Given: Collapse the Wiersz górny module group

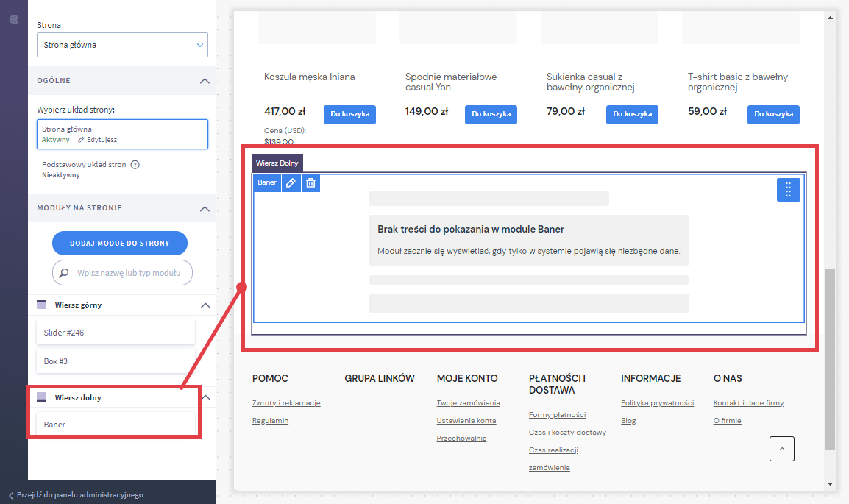Looking at the screenshot, I should click(205, 305).
